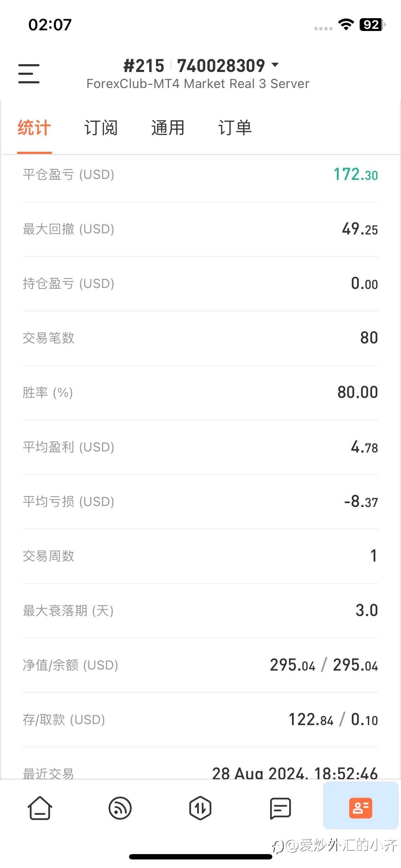Expand the account dropdown arrow
Image resolution: width=401 pixels, height=868 pixels.
(275, 65)
